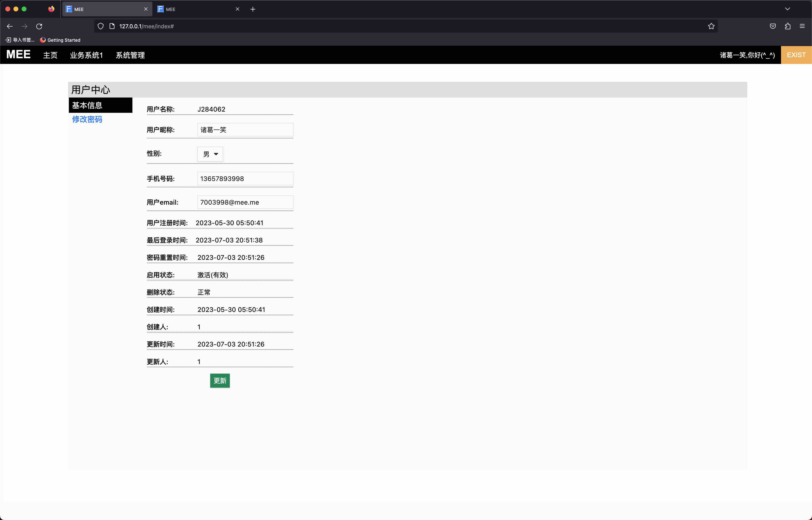The height and width of the screenshot is (520, 812).
Task: Open the 业务系统1 menu
Action: (x=86, y=55)
